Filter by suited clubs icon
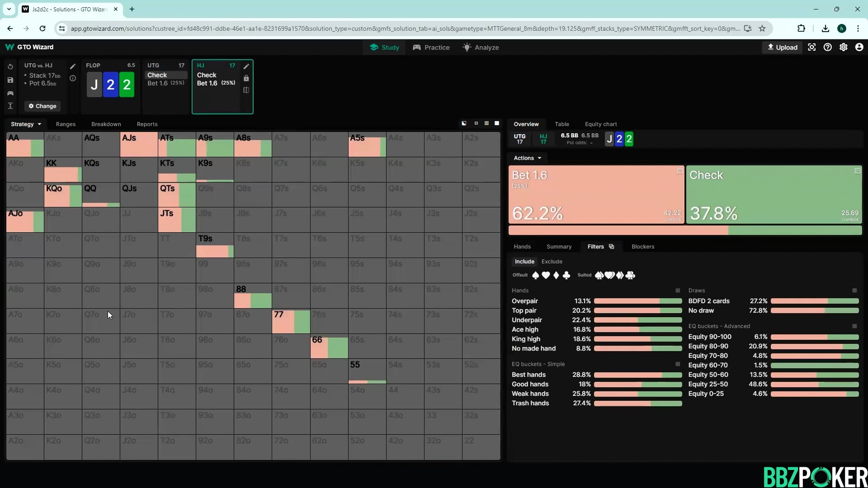The height and width of the screenshot is (488, 868). (x=630, y=275)
